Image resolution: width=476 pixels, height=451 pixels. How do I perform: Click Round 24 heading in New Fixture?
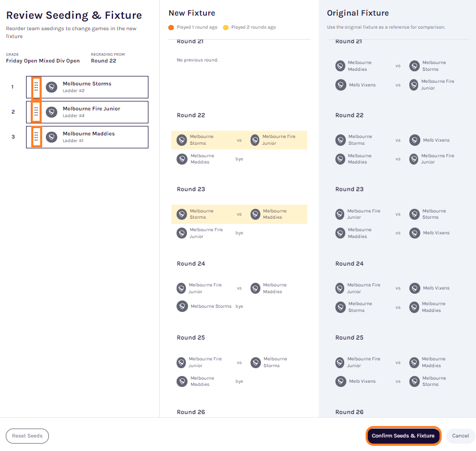point(191,264)
